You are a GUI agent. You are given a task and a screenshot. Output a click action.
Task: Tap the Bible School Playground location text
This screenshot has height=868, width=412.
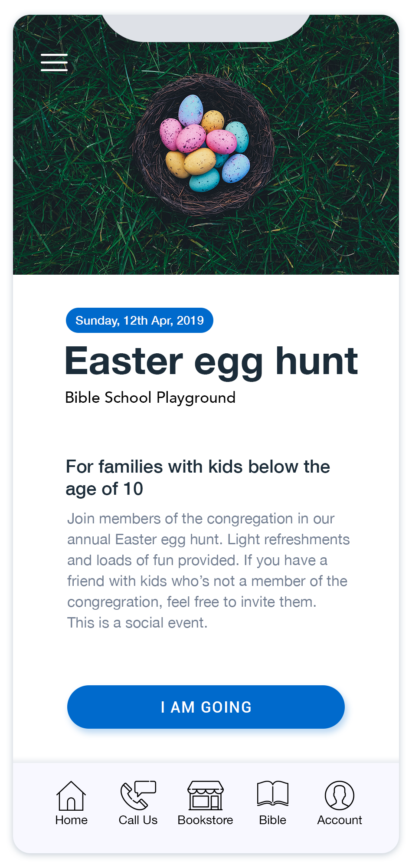tap(150, 398)
